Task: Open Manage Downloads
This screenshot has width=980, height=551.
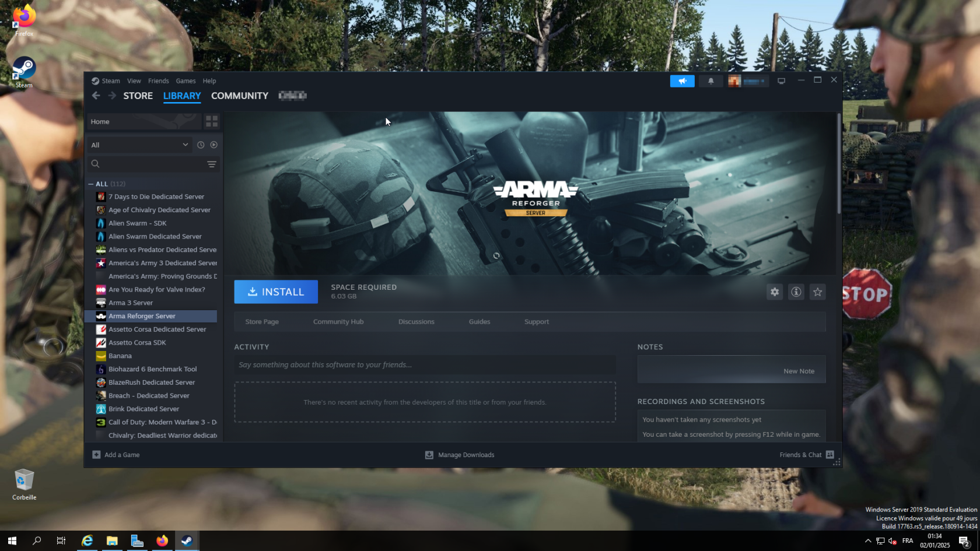Action: point(460,455)
